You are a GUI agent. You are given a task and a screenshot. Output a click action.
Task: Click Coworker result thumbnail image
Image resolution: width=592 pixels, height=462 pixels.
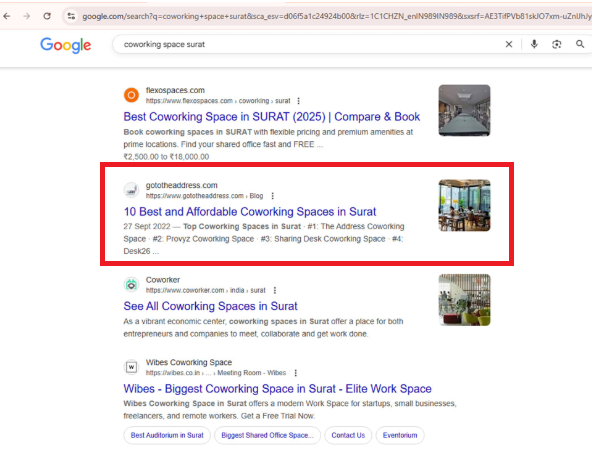(x=464, y=300)
